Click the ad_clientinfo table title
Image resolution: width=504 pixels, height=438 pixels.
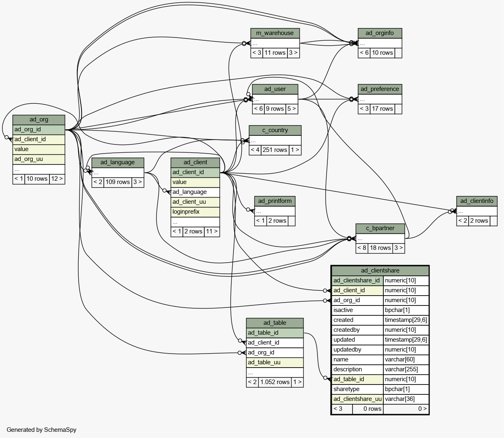coord(476,201)
